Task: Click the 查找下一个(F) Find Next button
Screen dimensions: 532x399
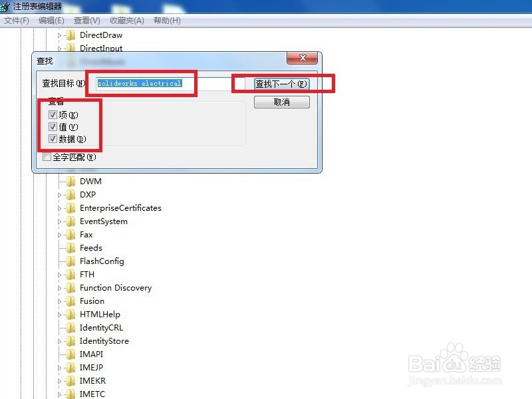Action: pos(281,84)
